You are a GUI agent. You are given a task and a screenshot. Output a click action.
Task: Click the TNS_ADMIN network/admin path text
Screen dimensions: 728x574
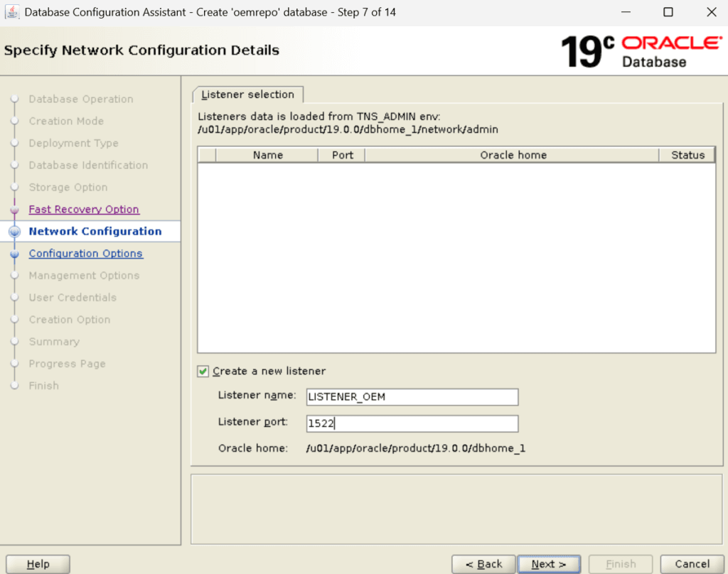tap(348, 129)
